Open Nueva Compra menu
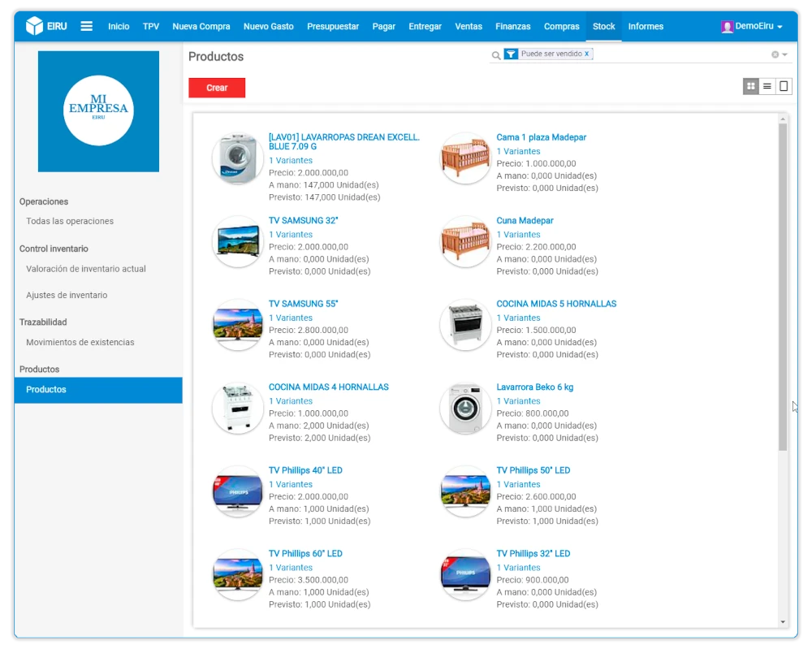 pos(201,27)
